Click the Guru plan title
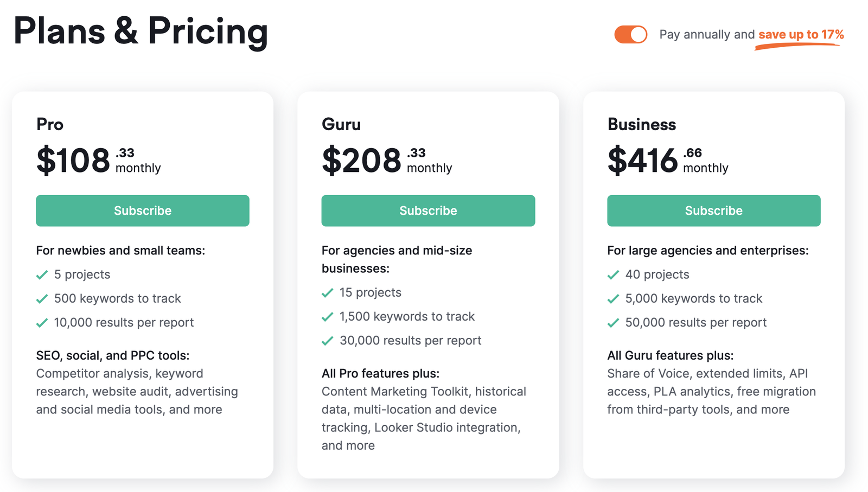The image size is (868, 492). (x=341, y=125)
